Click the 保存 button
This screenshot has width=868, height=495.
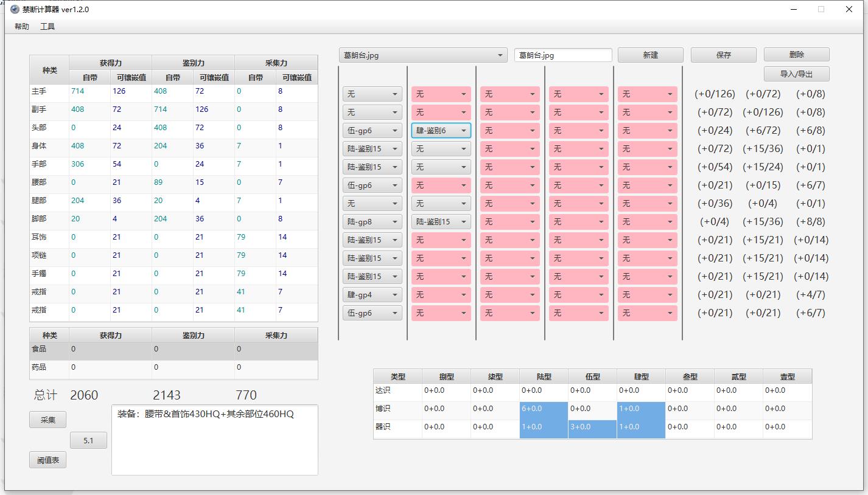pyautogui.click(x=723, y=55)
